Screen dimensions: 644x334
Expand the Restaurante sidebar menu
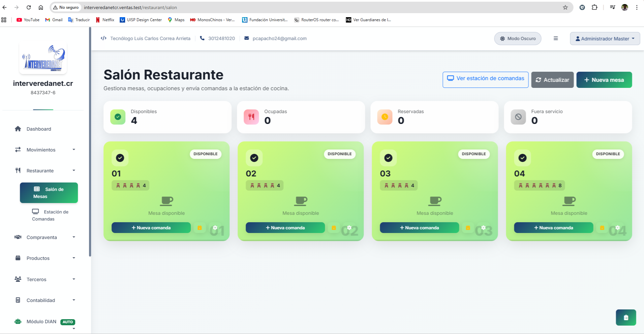[40, 170]
